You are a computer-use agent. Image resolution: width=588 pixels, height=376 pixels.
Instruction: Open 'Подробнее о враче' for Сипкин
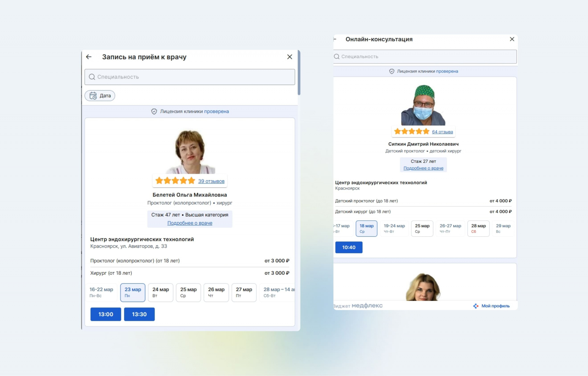click(424, 168)
